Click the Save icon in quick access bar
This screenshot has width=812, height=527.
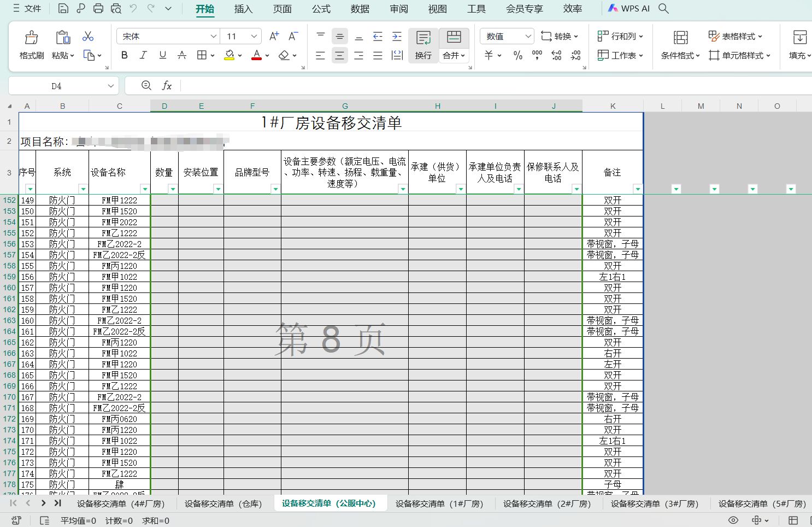[63, 8]
